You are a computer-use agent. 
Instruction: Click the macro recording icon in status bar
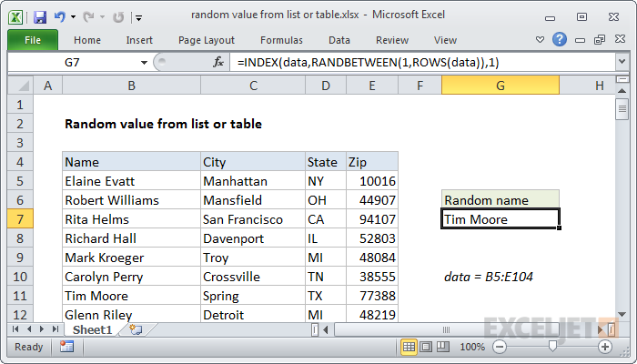click(66, 347)
